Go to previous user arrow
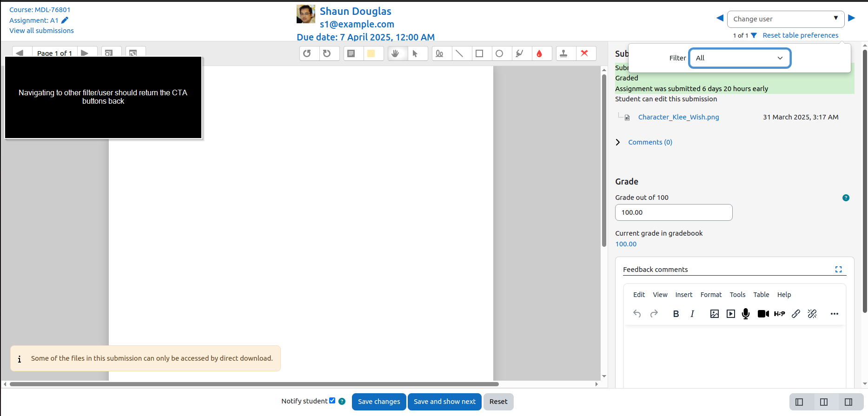The height and width of the screenshot is (416, 868). click(x=720, y=18)
